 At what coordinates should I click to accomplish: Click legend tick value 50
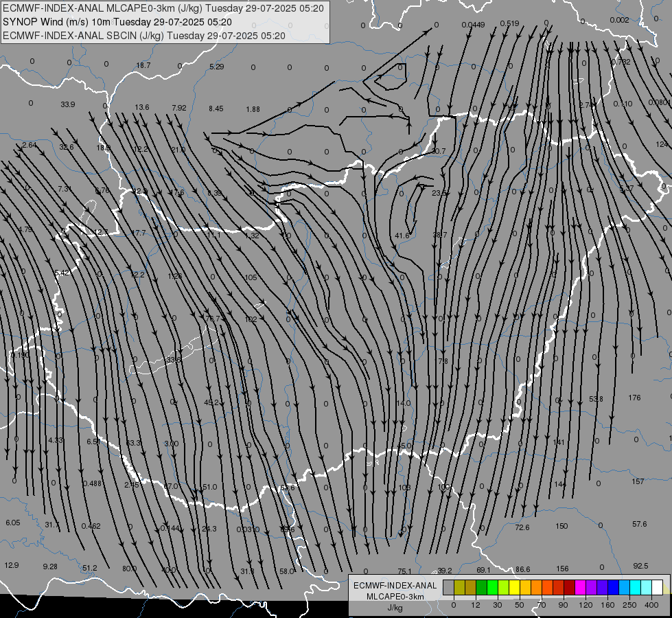pos(519,605)
